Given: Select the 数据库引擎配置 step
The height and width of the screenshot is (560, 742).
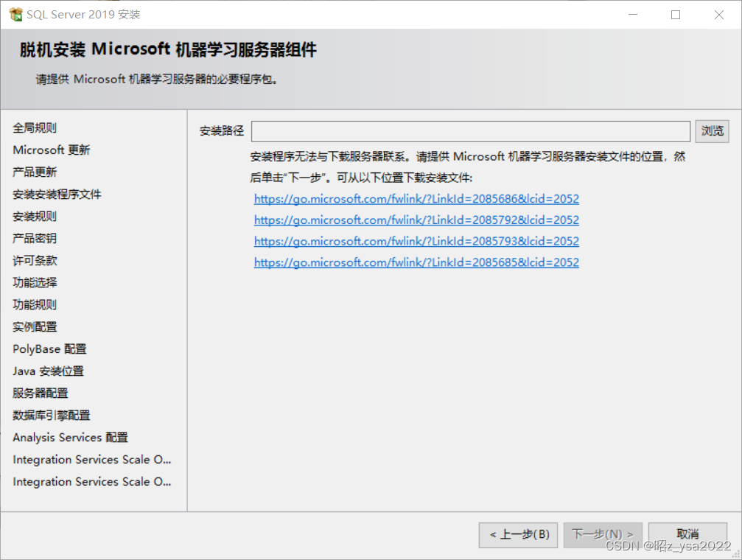Looking at the screenshot, I should click(x=51, y=416).
